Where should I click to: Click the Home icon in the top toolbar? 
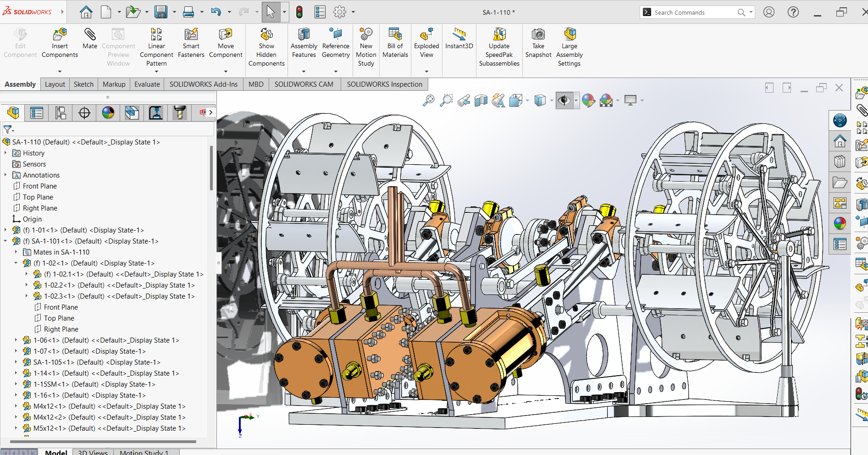tap(86, 12)
